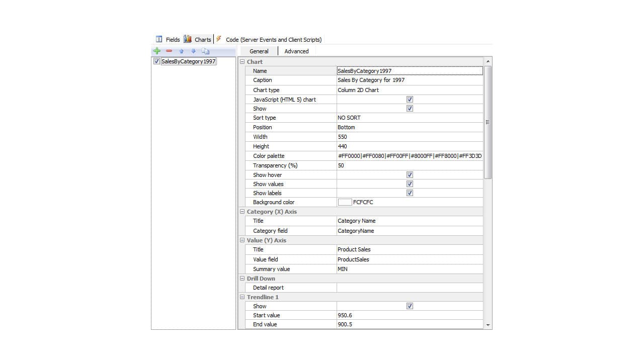Remove the selected chart using the red minus icon
The height and width of the screenshot is (362, 644).
click(169, 51)
